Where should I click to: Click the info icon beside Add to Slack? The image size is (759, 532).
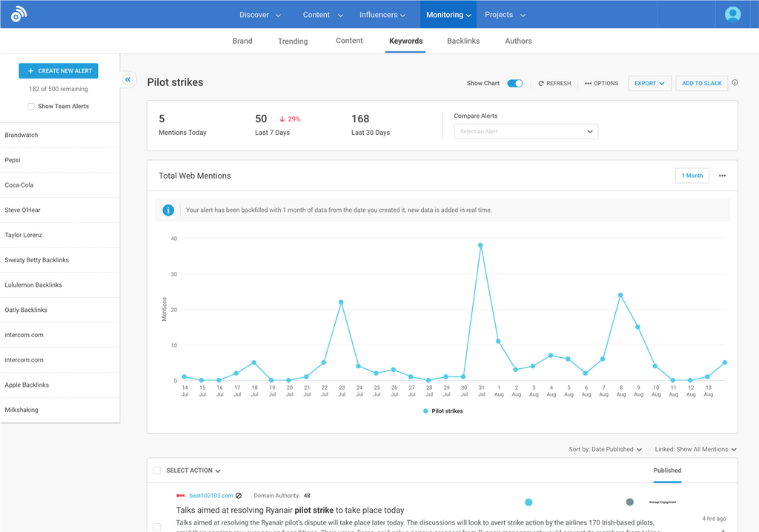pos(735,83)
